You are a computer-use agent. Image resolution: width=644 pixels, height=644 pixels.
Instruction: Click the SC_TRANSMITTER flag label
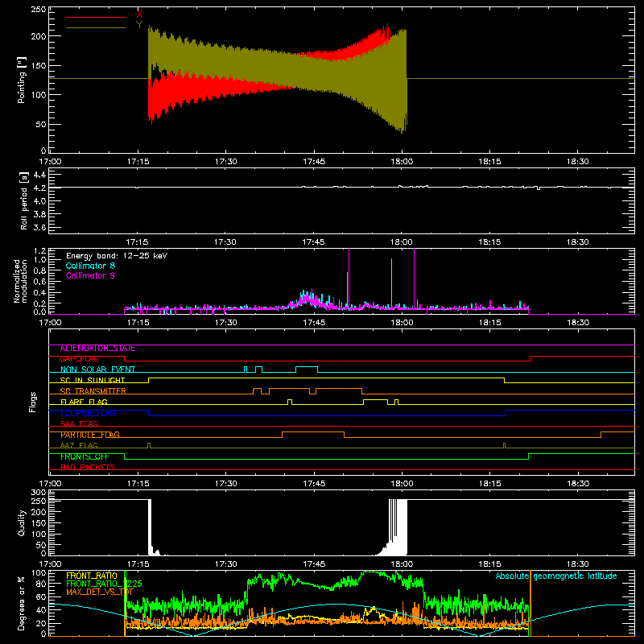(93, 391)
